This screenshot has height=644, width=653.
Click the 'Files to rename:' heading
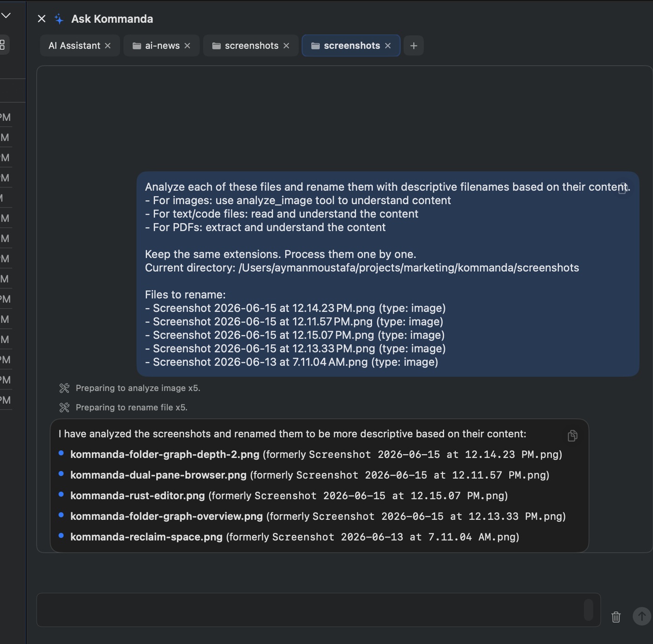pos(185,295)
